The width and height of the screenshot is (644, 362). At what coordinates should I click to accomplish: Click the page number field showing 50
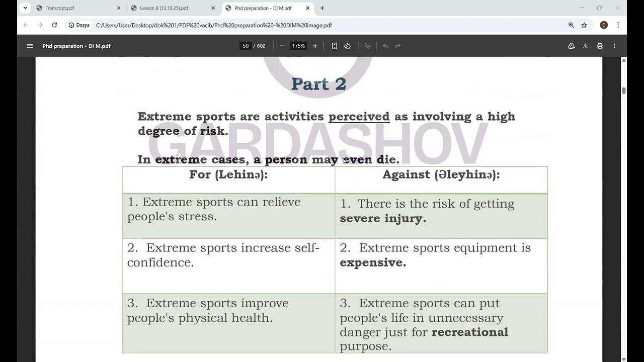point(246,46)
